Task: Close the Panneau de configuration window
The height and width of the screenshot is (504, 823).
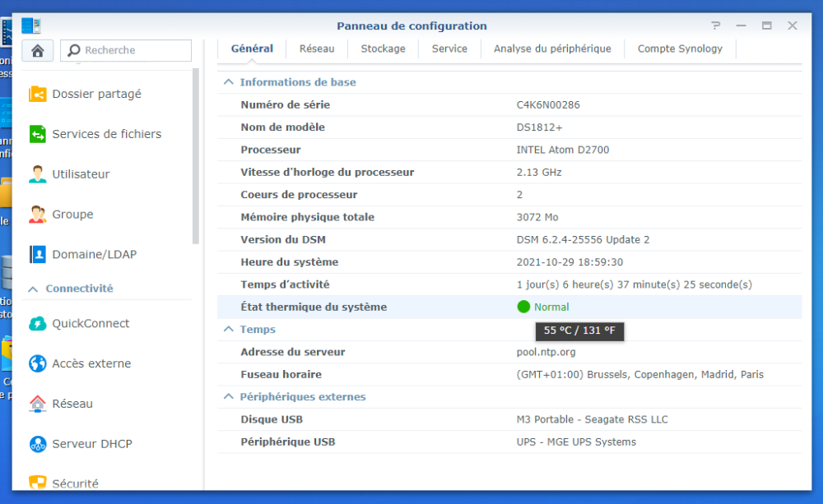Action: (792, 25)
